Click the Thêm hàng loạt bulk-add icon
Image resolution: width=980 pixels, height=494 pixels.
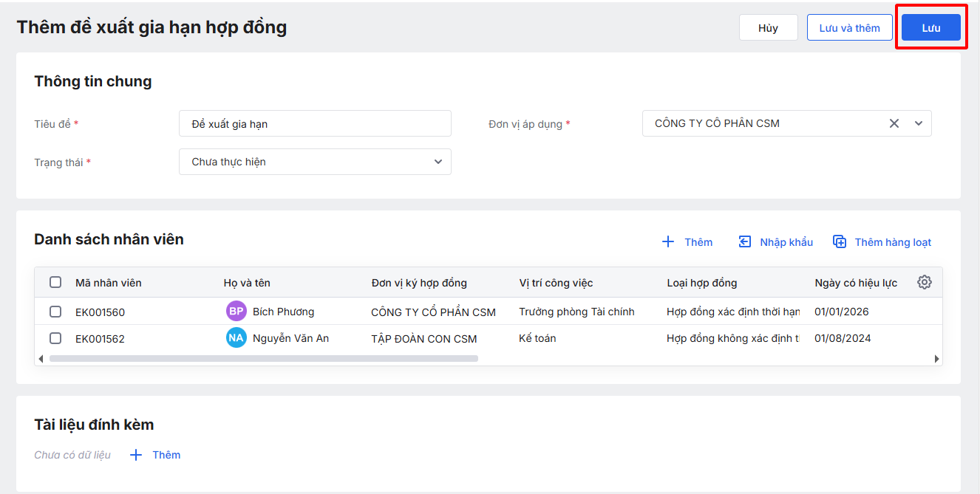pyautogui.click(x=840, y=242)
